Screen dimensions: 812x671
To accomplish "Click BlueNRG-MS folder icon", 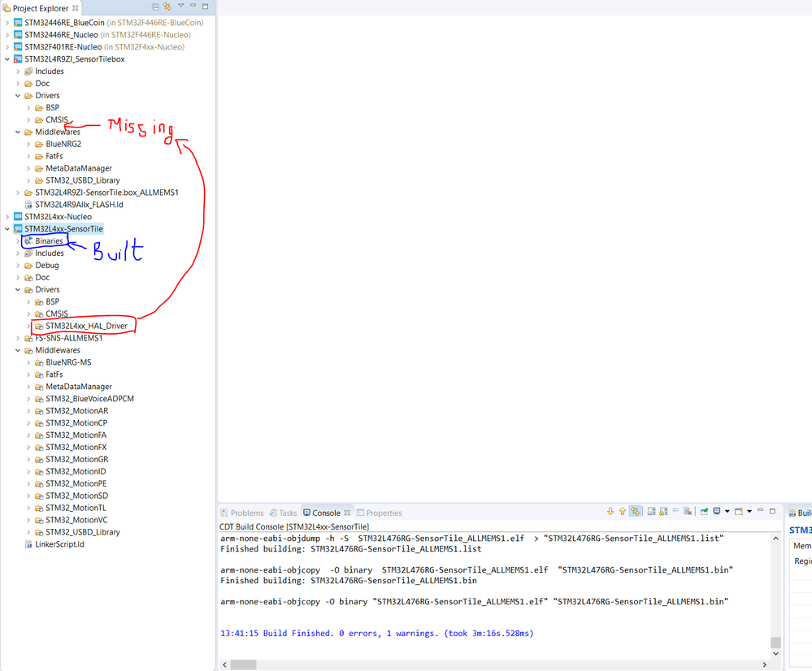I will [x=39, y=362].
